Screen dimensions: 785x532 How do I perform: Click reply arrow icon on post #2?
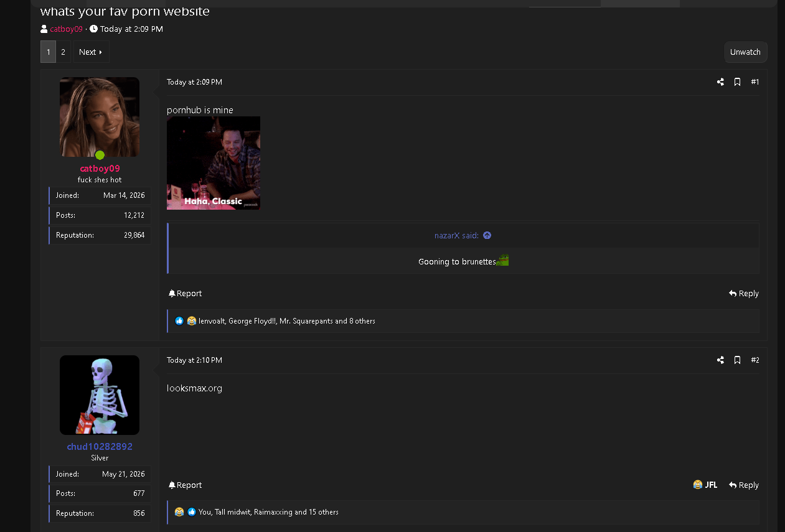tap(733, 485)
